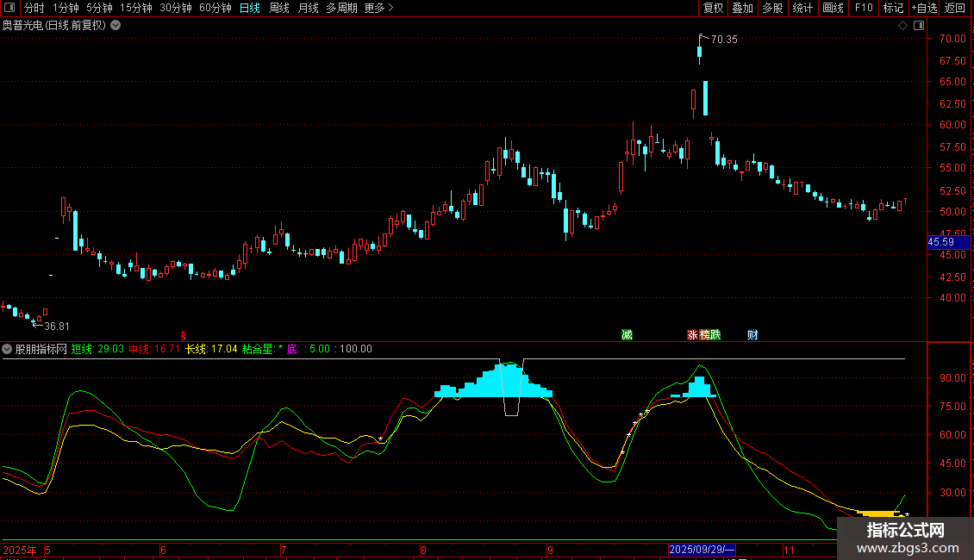Open F10 company information
This screenshot has height=560, width=974.
coord(864,8)
